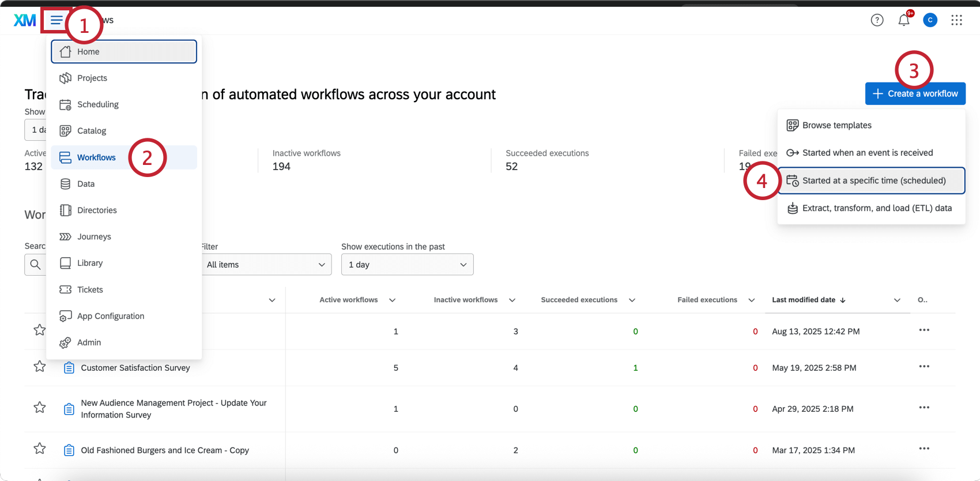The width and height of the screenshot is (980, 481).
Task: Select Browse templates from the create menu
Action: point(836,125)
